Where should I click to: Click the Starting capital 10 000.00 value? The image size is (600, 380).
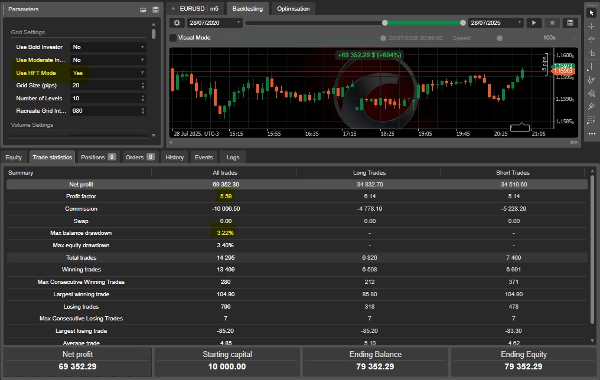(x=227, y=367)
